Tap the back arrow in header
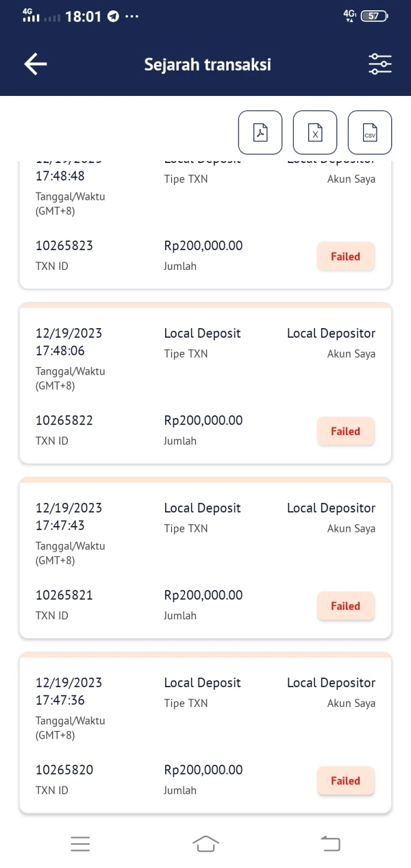Screen dimensions: 411x868 tap(36, 64)
